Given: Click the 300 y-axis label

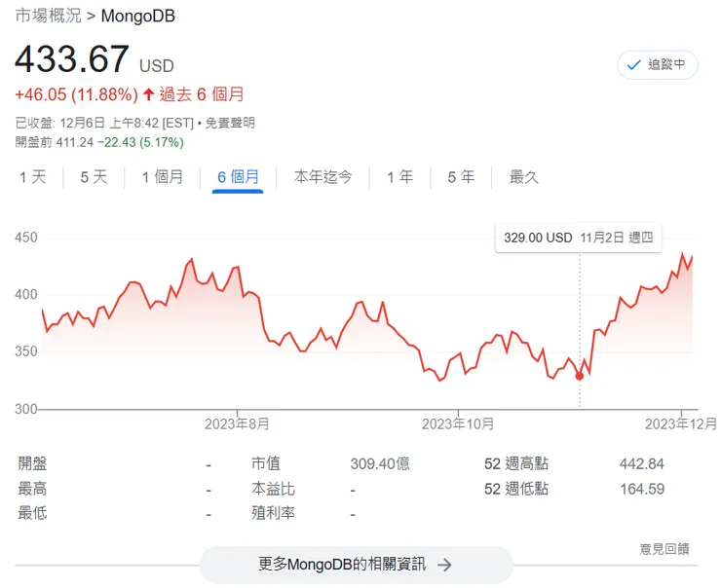Looking at the screenshot, I should pyautogui.click(x=26, y=409).
